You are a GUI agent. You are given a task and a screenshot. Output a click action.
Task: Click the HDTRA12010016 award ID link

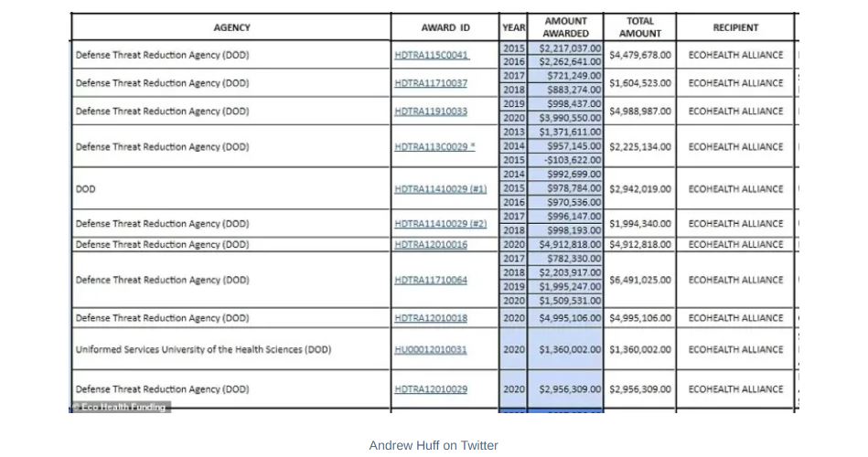tap(431, 245)
